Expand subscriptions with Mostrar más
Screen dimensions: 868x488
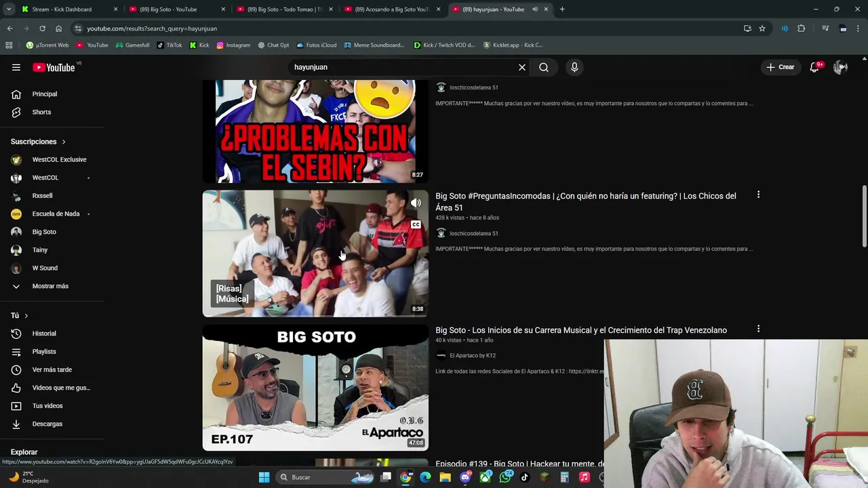click(50, 286)
